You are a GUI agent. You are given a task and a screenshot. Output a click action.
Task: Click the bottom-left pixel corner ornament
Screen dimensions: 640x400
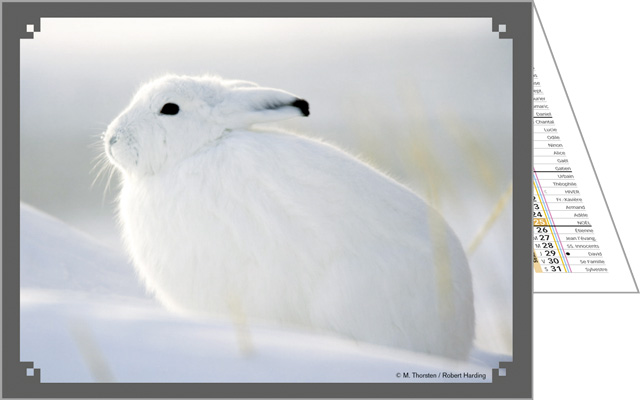[28, 372]
